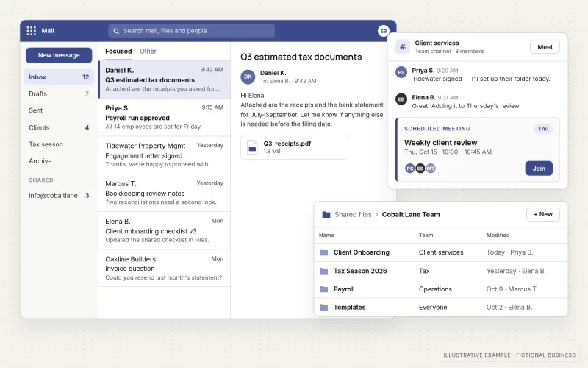Open the Clients folder
The width and height of the screenshot is (588, 368).
[x=59, y=127]
